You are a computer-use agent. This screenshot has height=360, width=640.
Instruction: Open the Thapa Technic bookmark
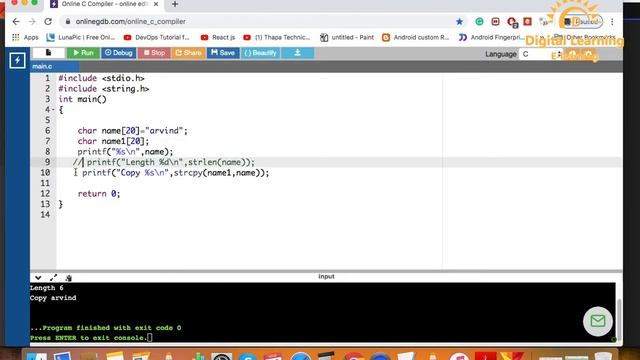click(x=277, y=38)
